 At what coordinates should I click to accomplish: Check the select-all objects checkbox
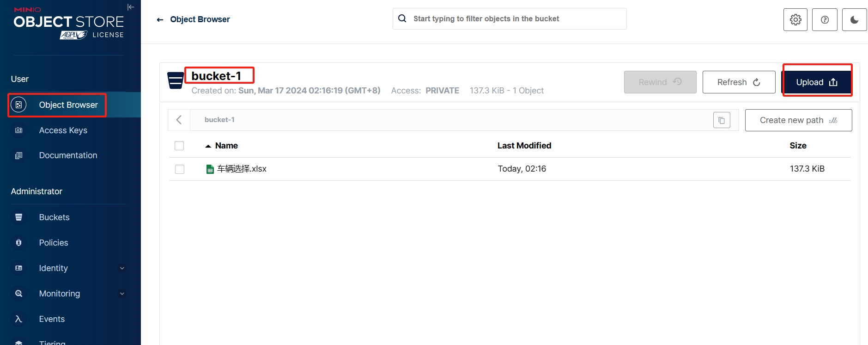(x=179, y=146)
